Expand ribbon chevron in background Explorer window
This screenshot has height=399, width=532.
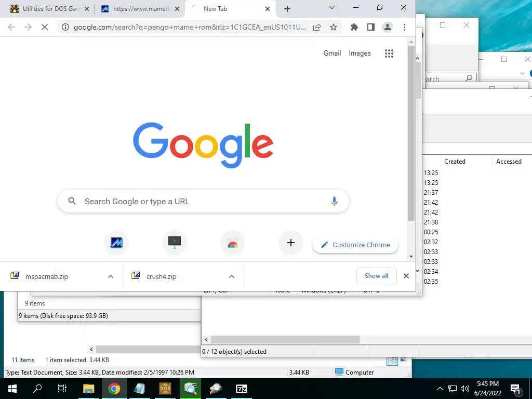pos(522,73)
